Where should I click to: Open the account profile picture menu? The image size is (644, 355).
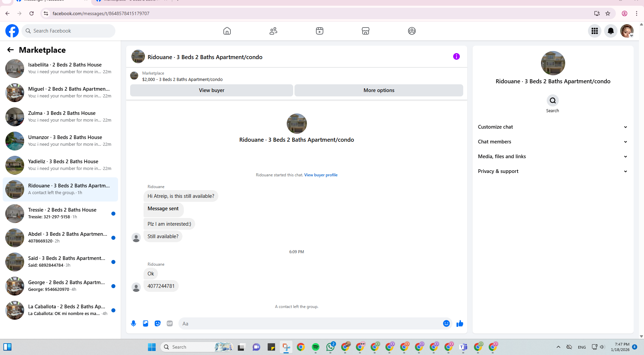627,31
